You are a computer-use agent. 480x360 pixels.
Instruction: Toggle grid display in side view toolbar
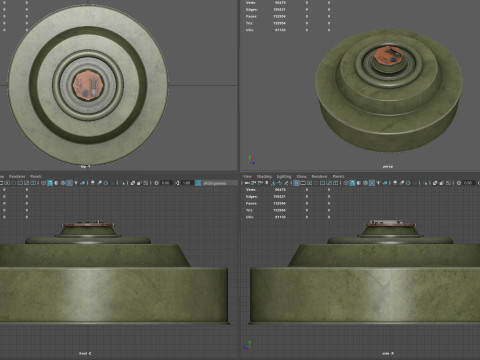pyautogui.click(x=296, y=183)
